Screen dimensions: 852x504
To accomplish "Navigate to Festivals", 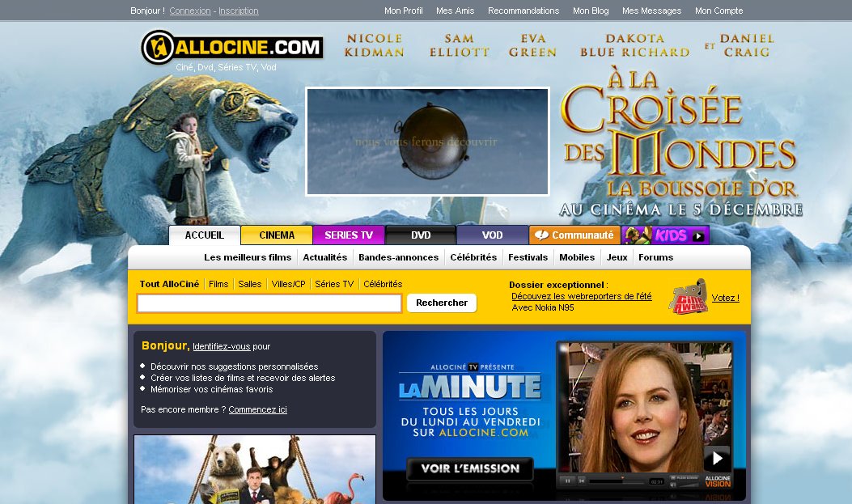I will 528,257.
